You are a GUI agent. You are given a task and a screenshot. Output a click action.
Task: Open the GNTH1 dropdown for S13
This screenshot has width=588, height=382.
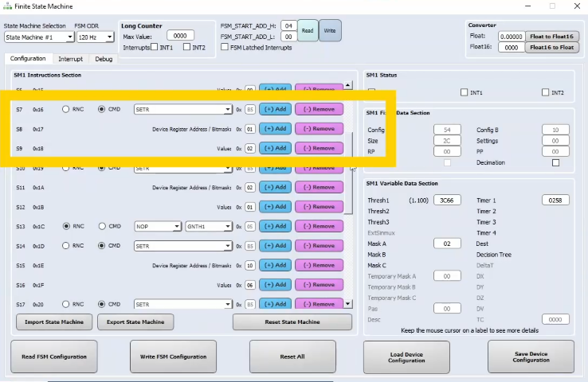pyautogui.click(x=209, y=227)
